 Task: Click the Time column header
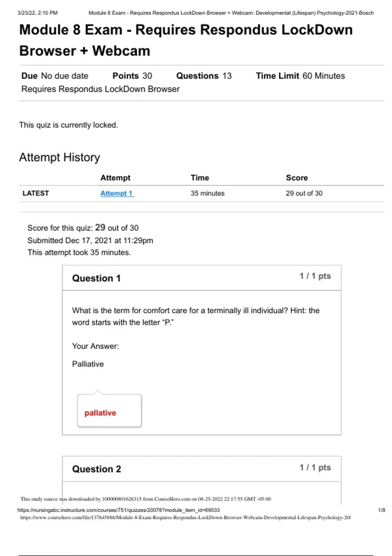(x=200, y=178)
